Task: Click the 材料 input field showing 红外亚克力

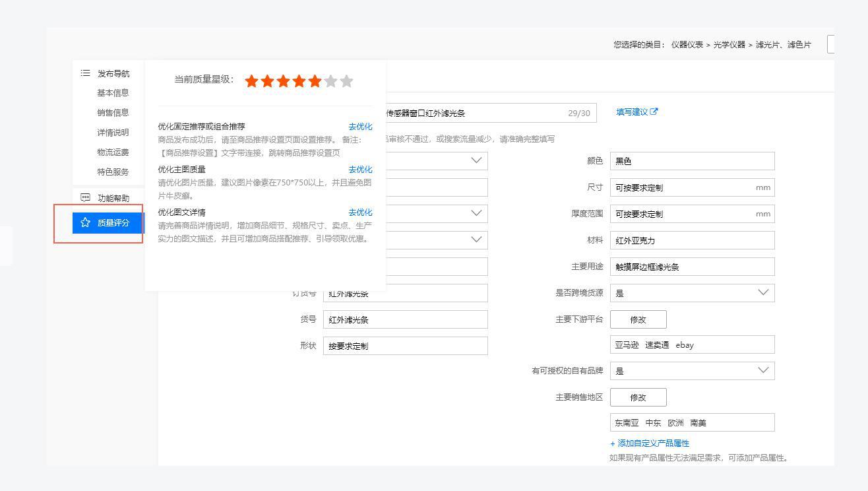Action: click(x=692, y=240)
